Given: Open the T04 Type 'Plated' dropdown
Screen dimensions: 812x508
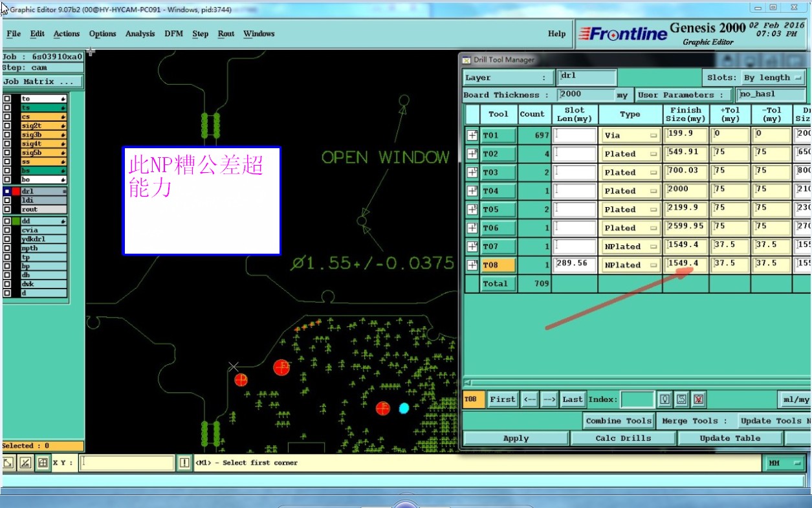Looking at the screenshot, I should click(x=630, y=191).
